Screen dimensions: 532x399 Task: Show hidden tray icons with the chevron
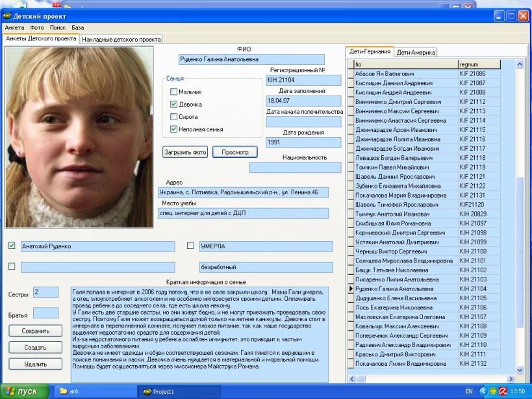point(483,391)
